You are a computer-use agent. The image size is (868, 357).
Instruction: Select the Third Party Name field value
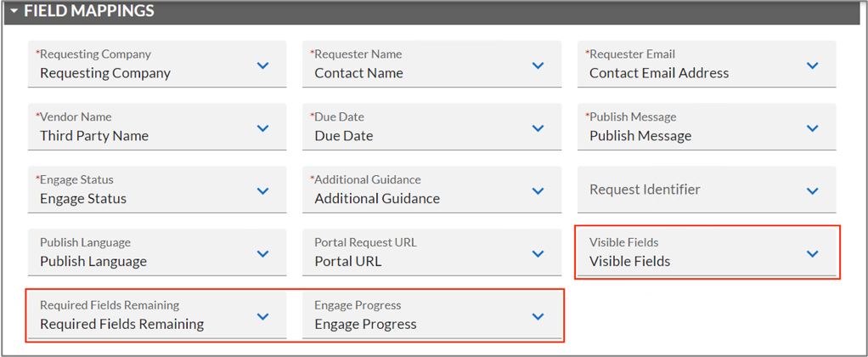[x=94, y=136]
